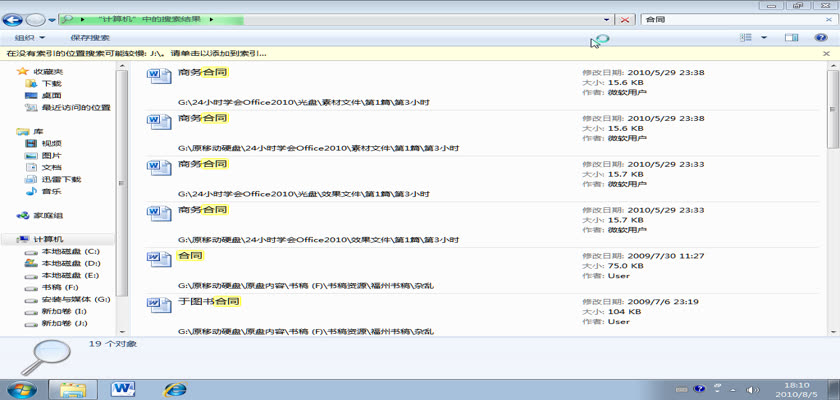Stop the search with the red X

pyautogui.click(x=626, y=19)
